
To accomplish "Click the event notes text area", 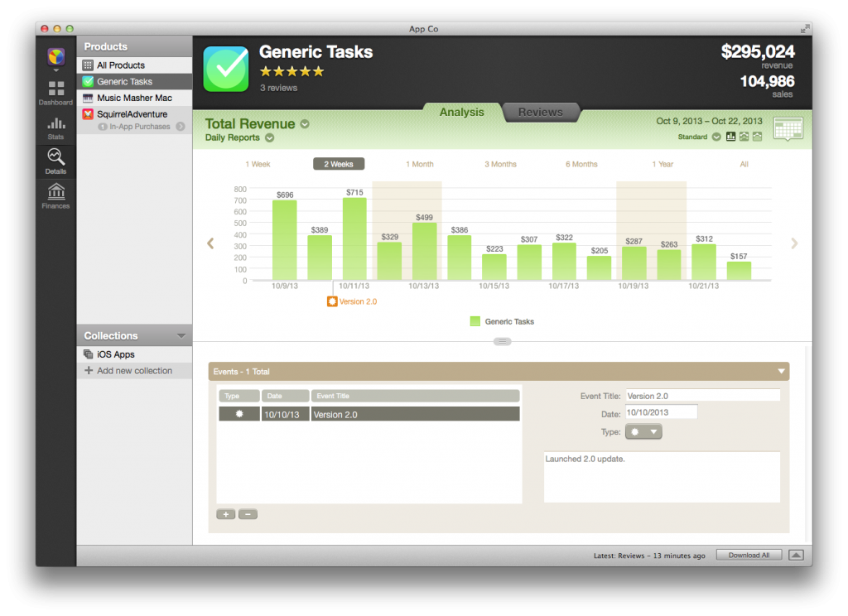I will [662, 477].
